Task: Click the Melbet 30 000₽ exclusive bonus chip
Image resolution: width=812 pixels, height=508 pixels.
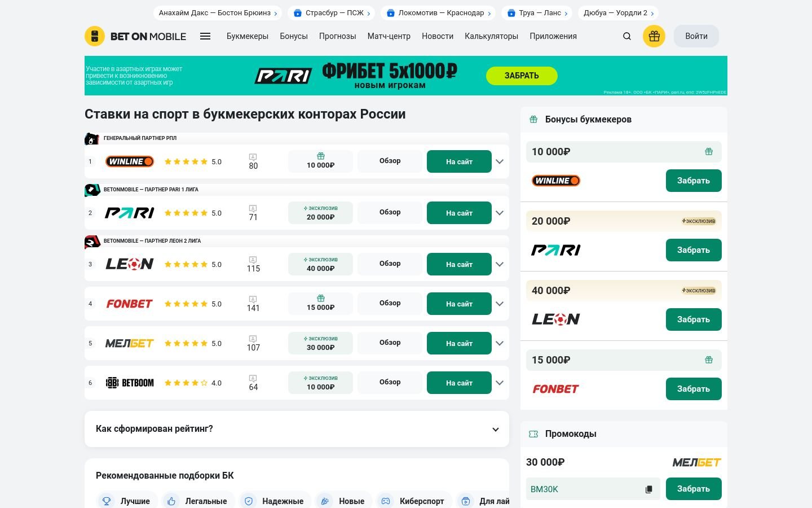Action: coord(320,343)
